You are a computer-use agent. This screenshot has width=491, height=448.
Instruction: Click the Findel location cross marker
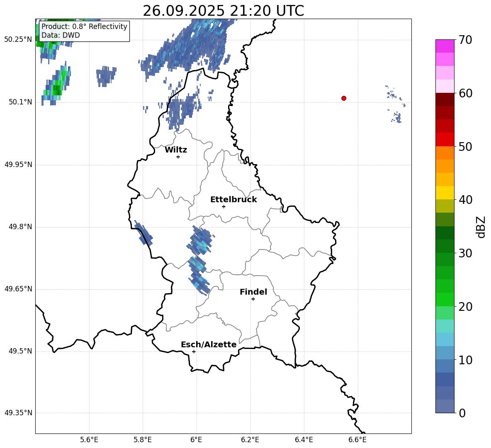click(253, 299)
